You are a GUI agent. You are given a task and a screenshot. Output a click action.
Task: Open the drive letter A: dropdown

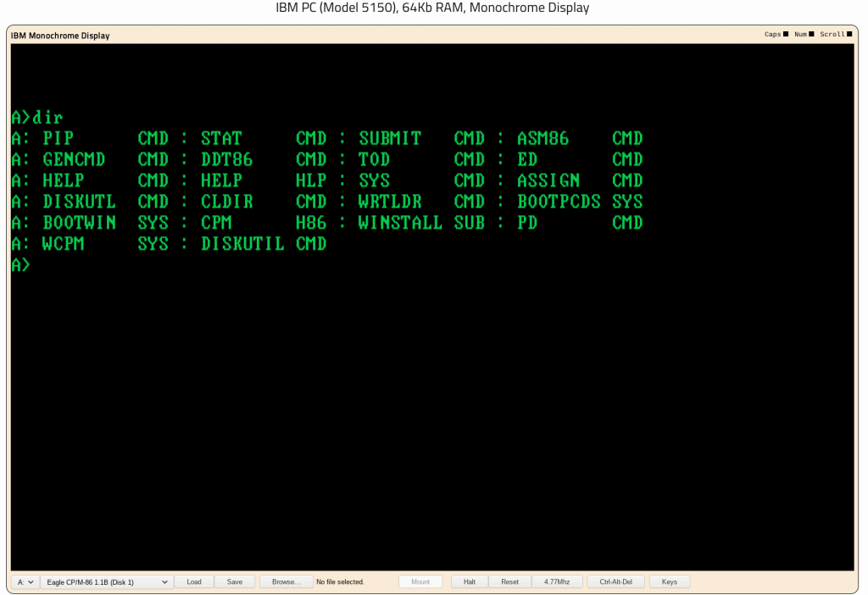point(25,581)
